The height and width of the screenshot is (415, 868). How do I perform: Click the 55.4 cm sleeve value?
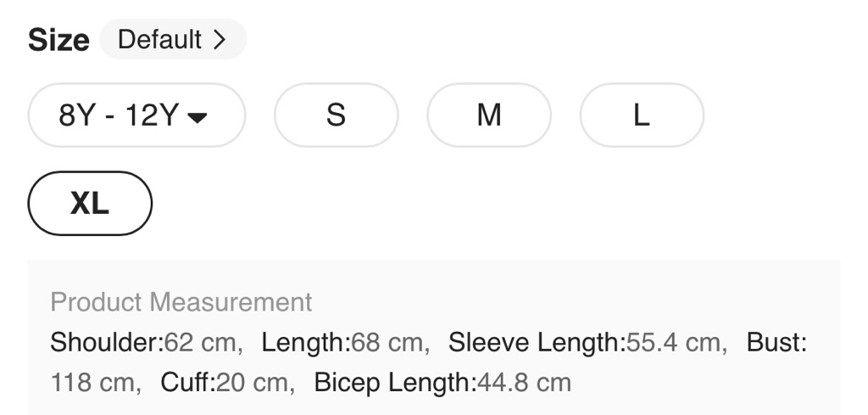click(676, 343)
